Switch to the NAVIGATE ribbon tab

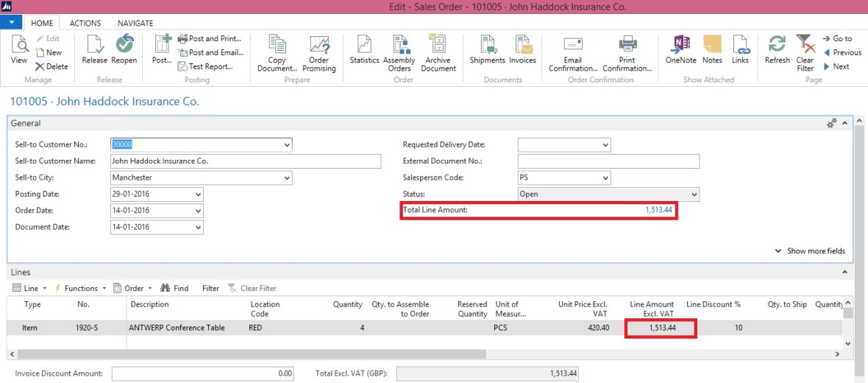click(x=135, y=23)
